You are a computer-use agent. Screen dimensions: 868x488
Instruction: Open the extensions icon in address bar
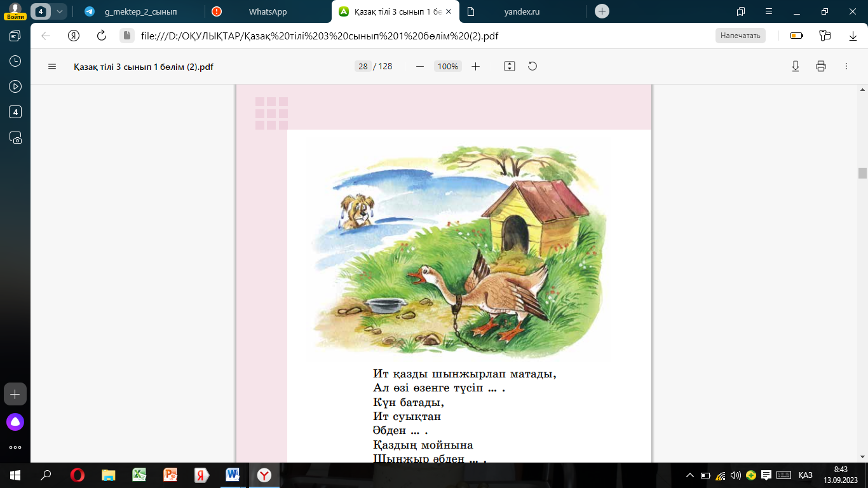click(x=825, y=36)
